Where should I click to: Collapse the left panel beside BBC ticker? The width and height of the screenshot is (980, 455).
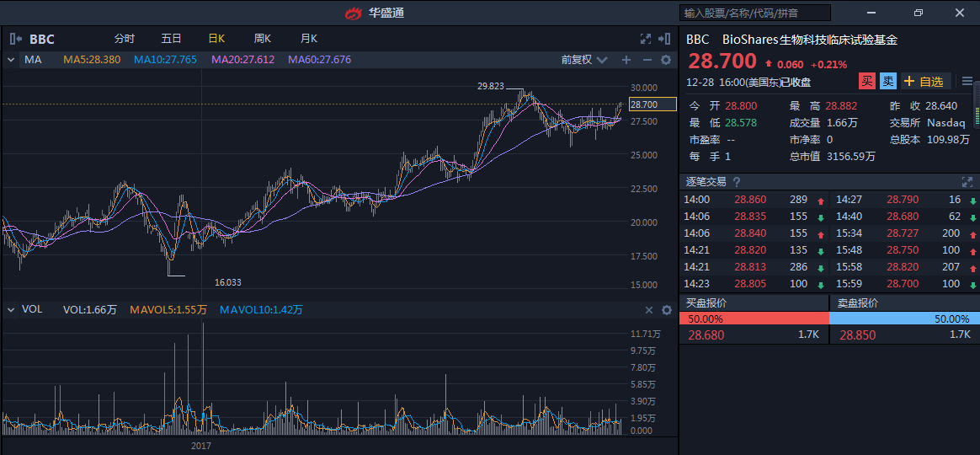(x=15, y=39)
